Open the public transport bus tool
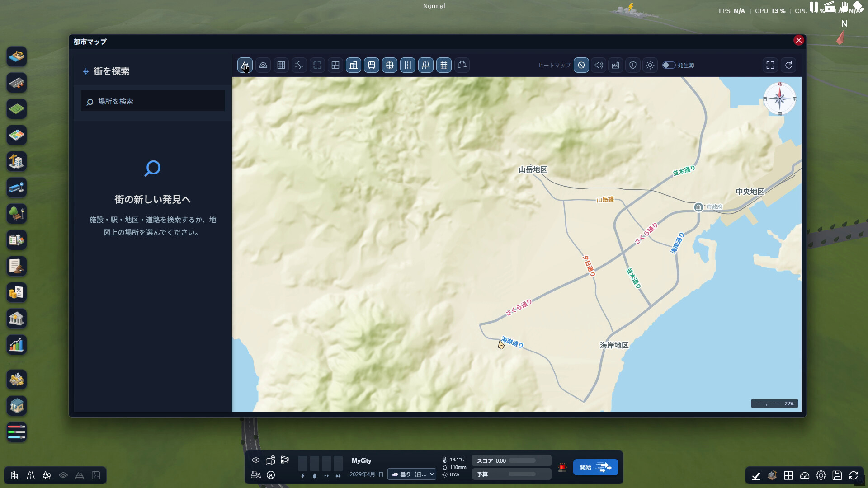This screenshot has height=488, width=868. pos(17,188)
